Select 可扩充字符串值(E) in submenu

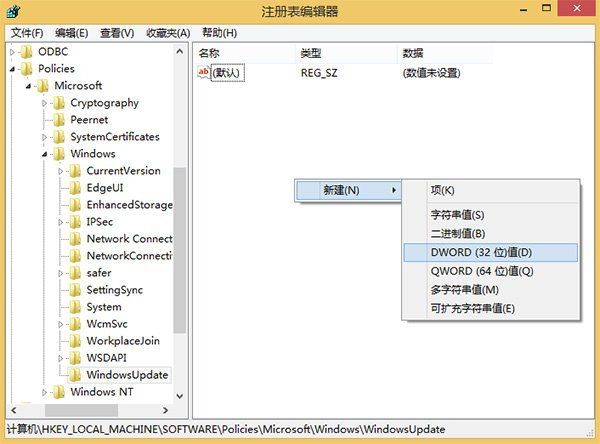coord(491,309)
